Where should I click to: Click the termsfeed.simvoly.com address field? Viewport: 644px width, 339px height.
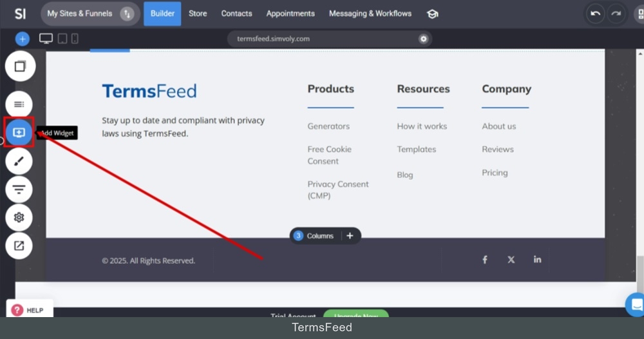[x=329, y=39]
